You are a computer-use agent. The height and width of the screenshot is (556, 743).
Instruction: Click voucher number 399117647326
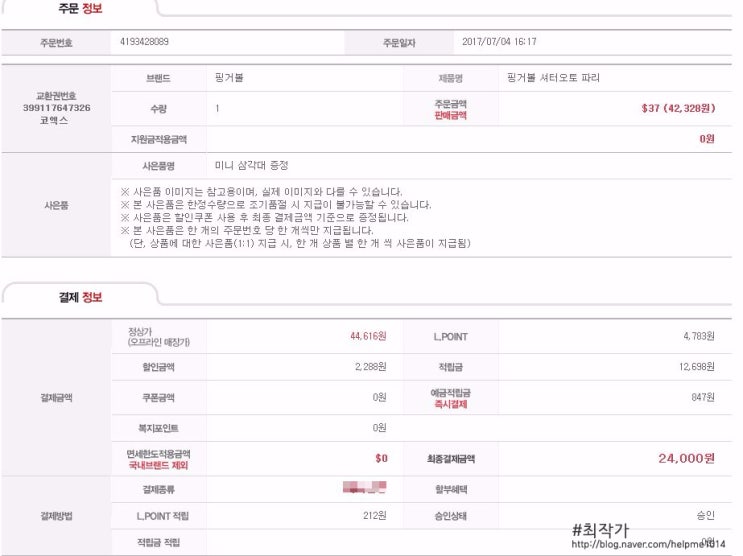[56, 108]
